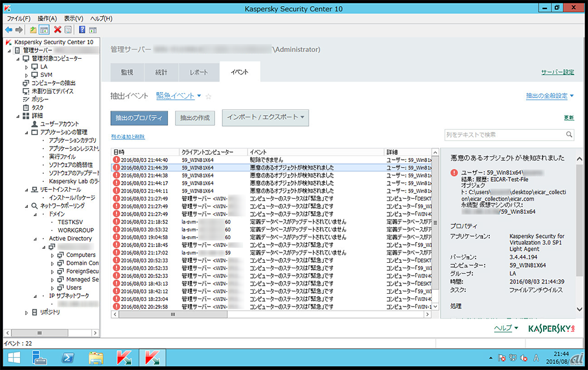Toggle the favorite star next to 緊急イベント
Image resolution: width=588 pixels, height=370 pixels.
(209, 96)
